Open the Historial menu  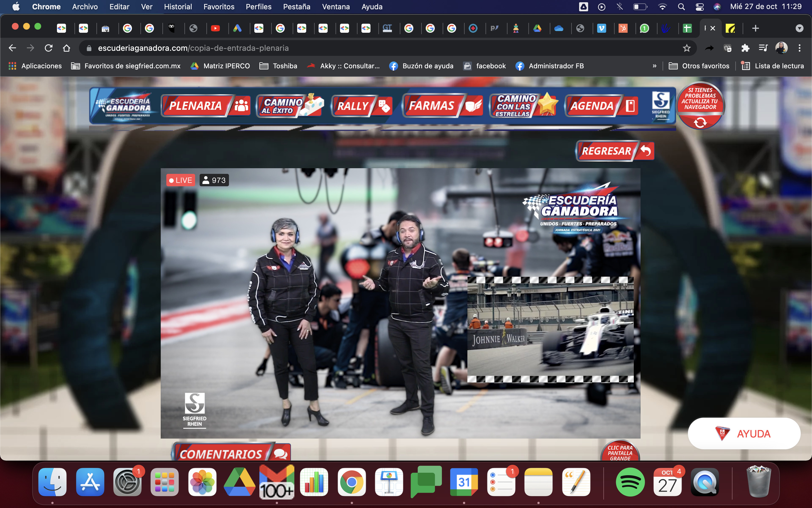pos(178,7)
